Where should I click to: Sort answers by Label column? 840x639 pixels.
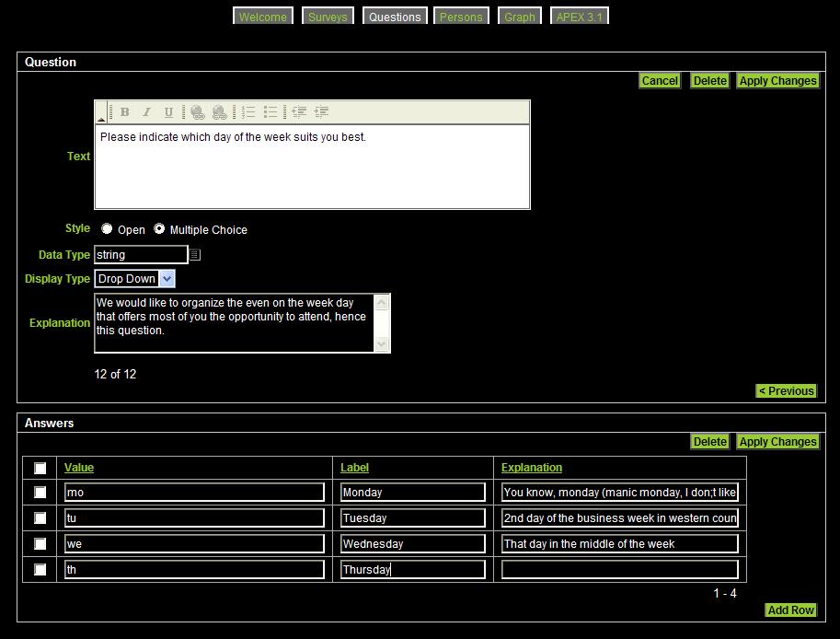click(354, 468)
